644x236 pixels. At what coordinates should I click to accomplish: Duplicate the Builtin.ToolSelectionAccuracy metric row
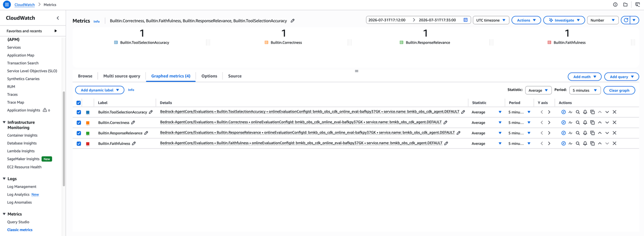[x=592, y=112]
